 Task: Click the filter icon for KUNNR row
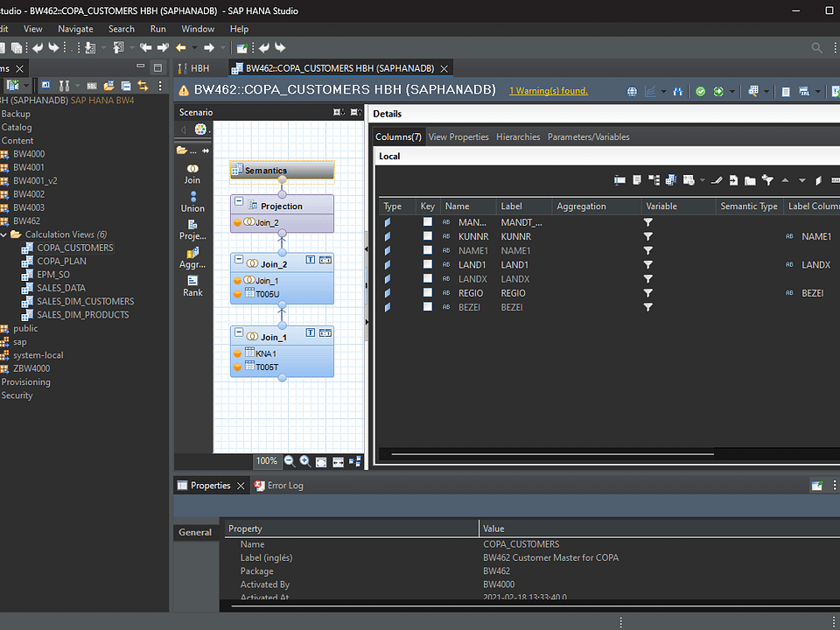pyautogui.click(x=648, y=237)
